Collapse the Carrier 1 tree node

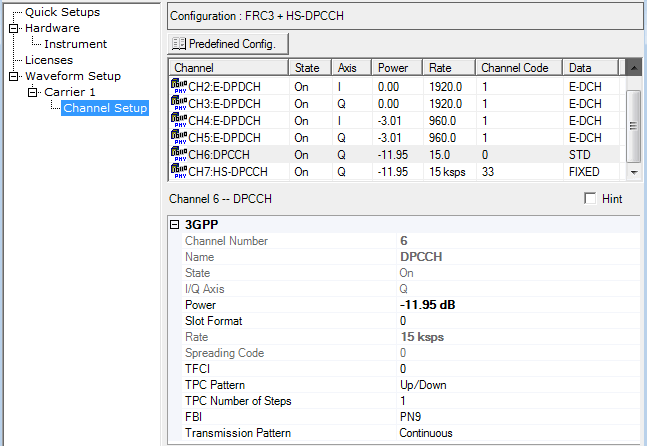pos(33,92)
